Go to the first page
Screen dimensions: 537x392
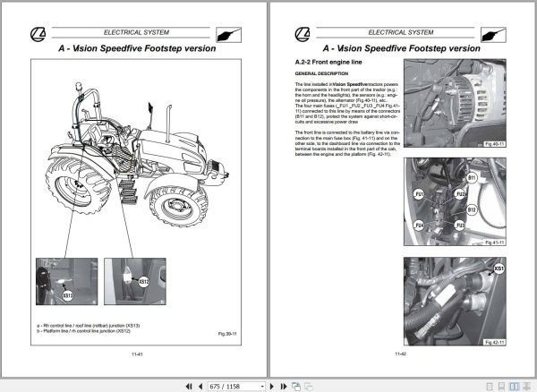pos(189,387)
